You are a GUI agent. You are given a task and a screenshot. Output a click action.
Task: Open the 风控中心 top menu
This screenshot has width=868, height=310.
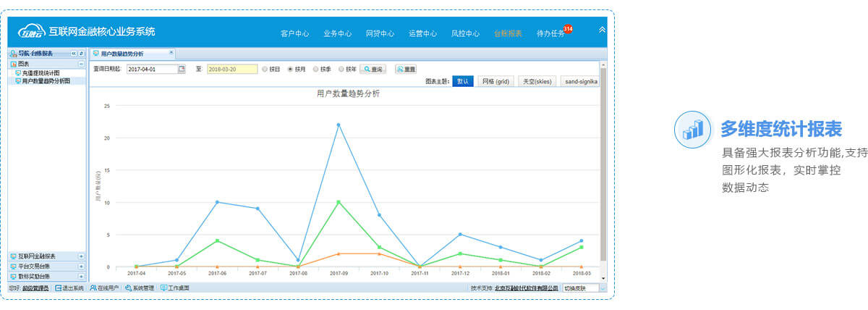pyautogui.click(x=465, y=33)
